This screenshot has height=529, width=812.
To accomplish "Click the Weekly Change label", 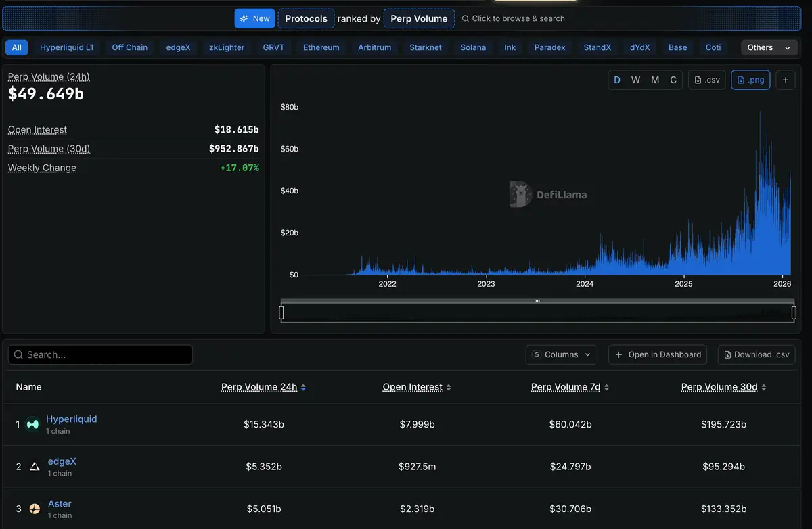I will [42, 168].
